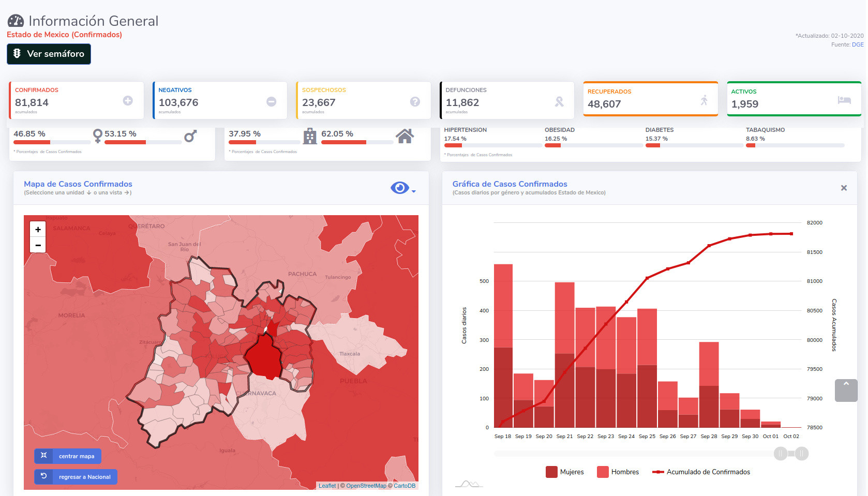Select the Negativos 103,676 card
Screen dimensions: 868x496
click(x=220, y=100)
